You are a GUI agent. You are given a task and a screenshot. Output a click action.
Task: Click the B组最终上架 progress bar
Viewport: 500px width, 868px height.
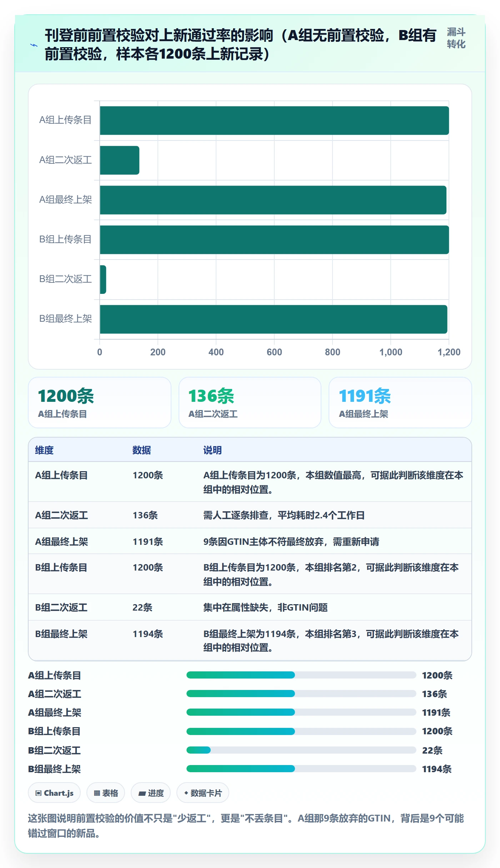click(x=301, y=769)
